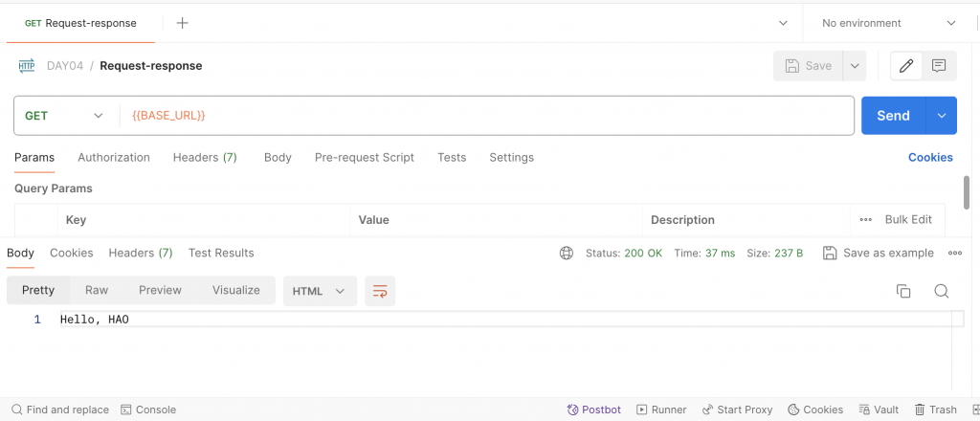Switch to the Authorization tab

114,157
